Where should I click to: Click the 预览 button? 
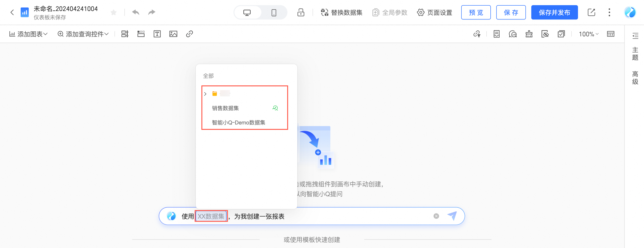tap(476, 12)
